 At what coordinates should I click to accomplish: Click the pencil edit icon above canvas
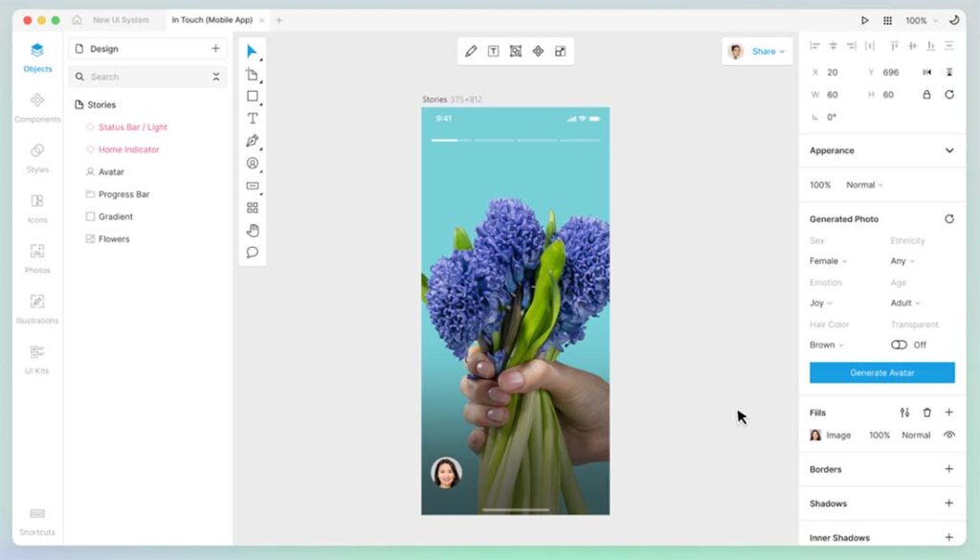pos(471,52)
